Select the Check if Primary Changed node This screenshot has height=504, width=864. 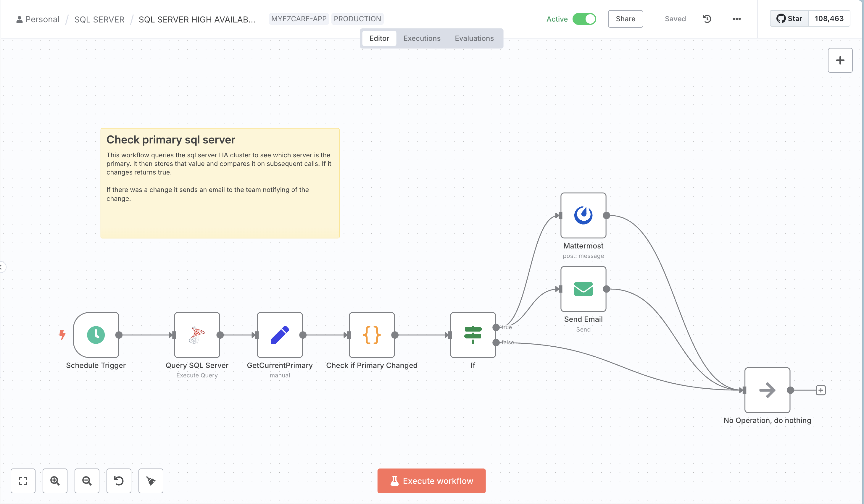[371, 335]
